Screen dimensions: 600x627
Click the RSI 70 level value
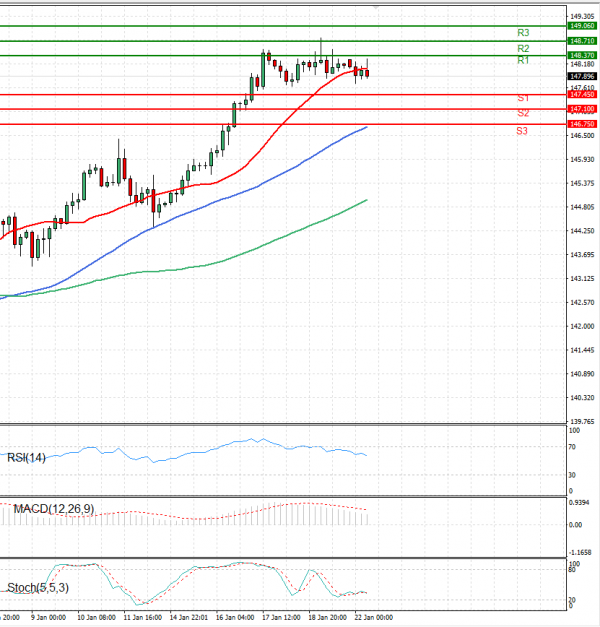click(x=572, y=447)
